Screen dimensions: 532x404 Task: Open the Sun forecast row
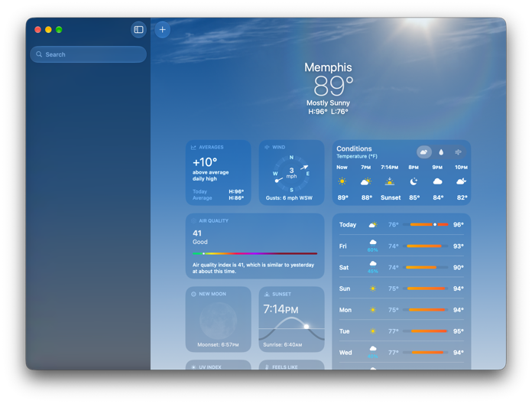coord(401,288)
